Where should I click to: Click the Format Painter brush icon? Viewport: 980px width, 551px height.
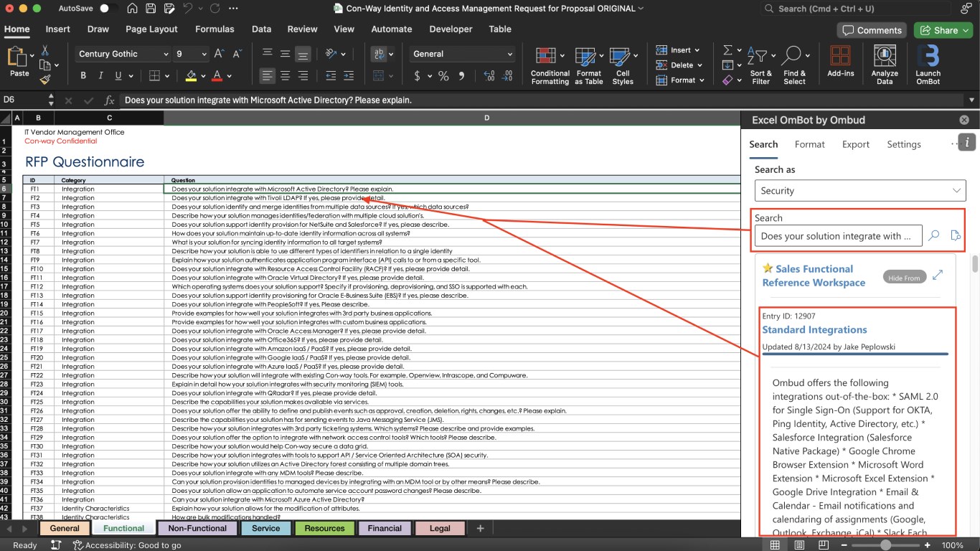[45, 80]
